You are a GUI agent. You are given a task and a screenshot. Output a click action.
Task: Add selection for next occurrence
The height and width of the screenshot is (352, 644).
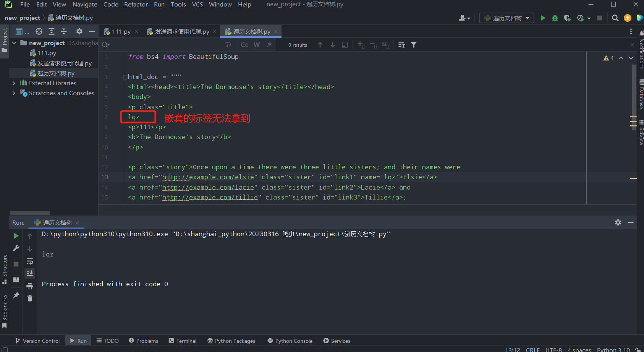pyautogui.click(x=361, y=45)
